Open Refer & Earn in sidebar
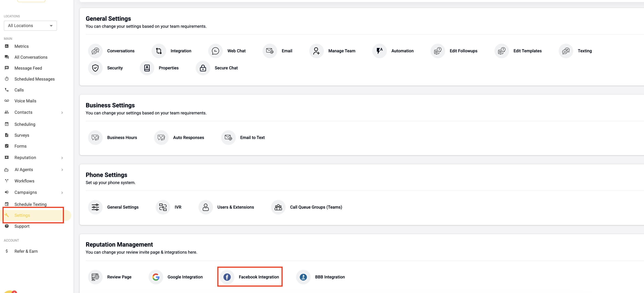This screenshot has width=644, height=293. tap(26, 251)
